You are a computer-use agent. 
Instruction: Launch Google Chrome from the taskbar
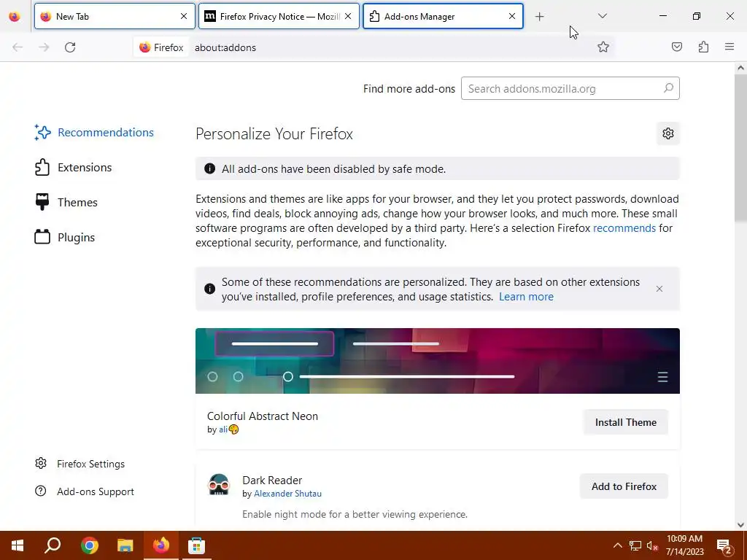point(89,545)
